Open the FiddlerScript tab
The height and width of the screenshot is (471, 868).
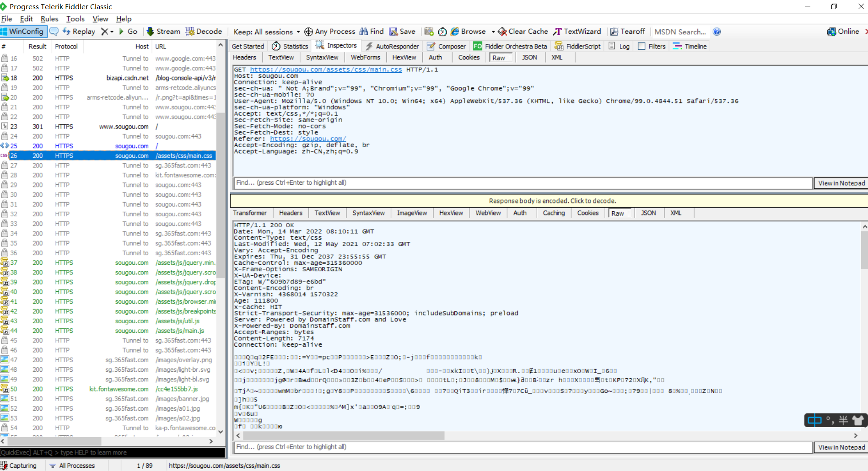577,46
